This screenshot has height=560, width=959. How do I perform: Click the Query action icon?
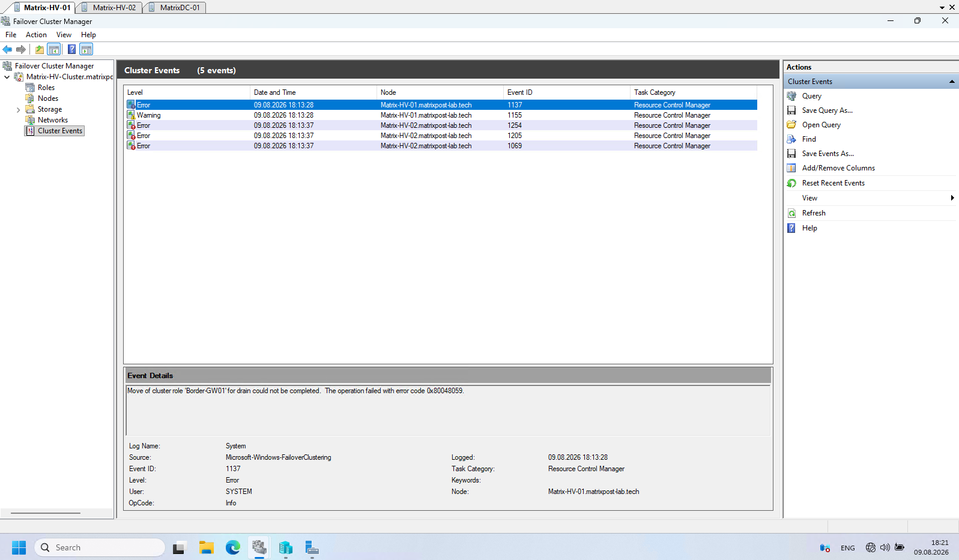coord(791,96)
